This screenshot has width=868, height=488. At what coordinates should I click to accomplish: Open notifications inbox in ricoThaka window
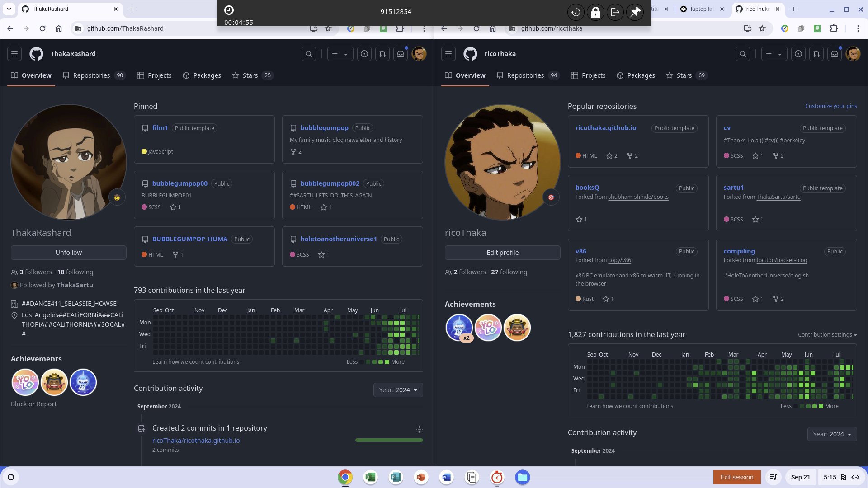(835, 54)
